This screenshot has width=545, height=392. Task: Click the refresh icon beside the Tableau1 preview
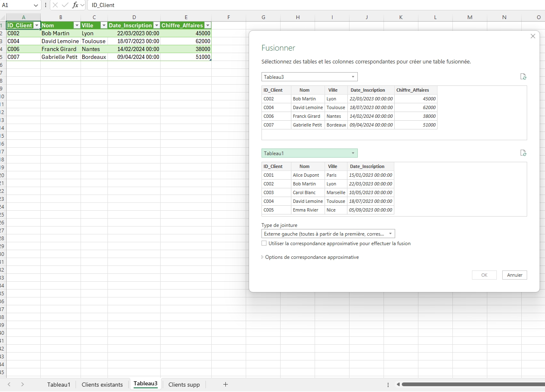(x=523, y=153)
